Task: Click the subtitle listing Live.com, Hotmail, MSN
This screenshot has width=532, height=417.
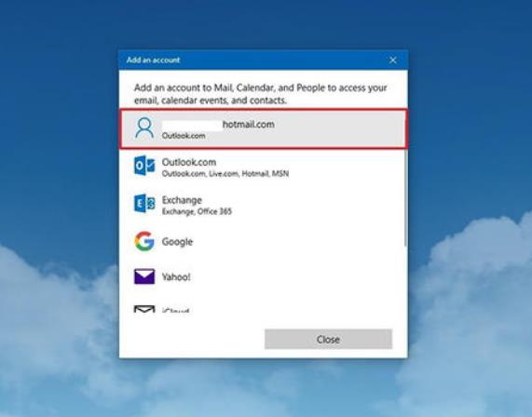Action: point(225,173)
